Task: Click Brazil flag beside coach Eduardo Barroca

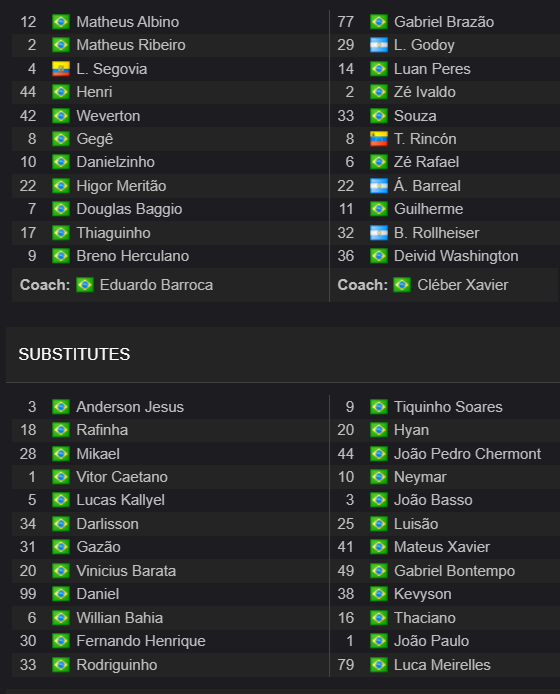Action: (85, 285)
